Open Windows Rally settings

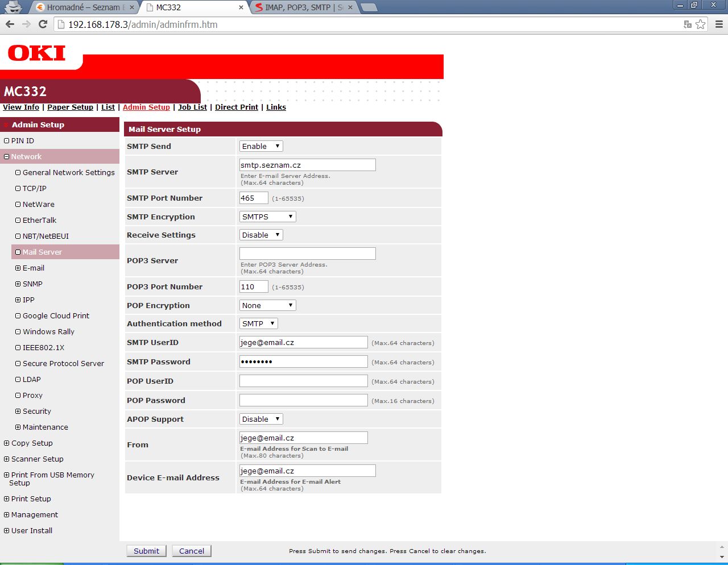pyautogui.click(x=48, y=331)
